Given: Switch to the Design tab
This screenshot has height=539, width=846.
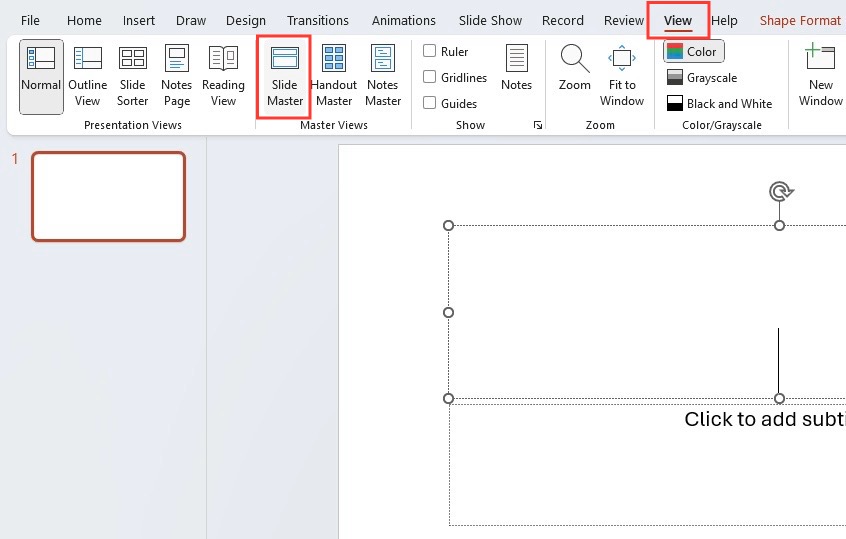Looking at the screenshot, I should coord(245,21).
